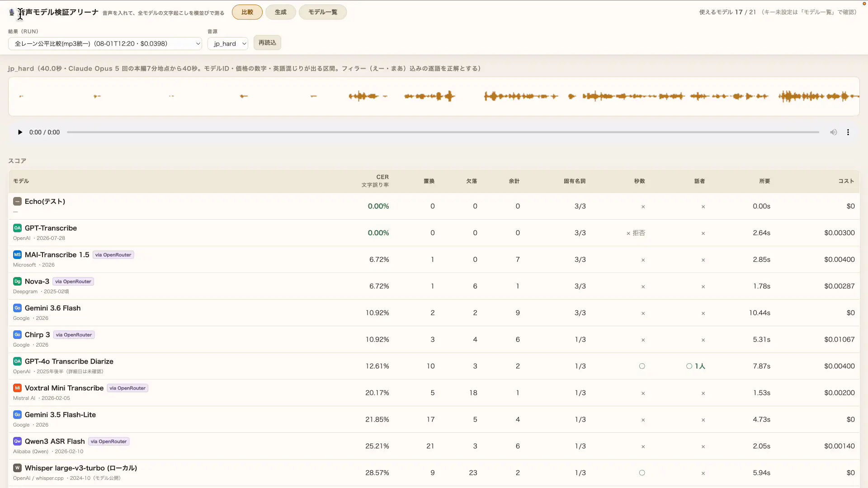This screenshot has width=868, height=488.
Task: Click the GPT-4o Transcribe Diarize icon
Action: tap(17, 361)
